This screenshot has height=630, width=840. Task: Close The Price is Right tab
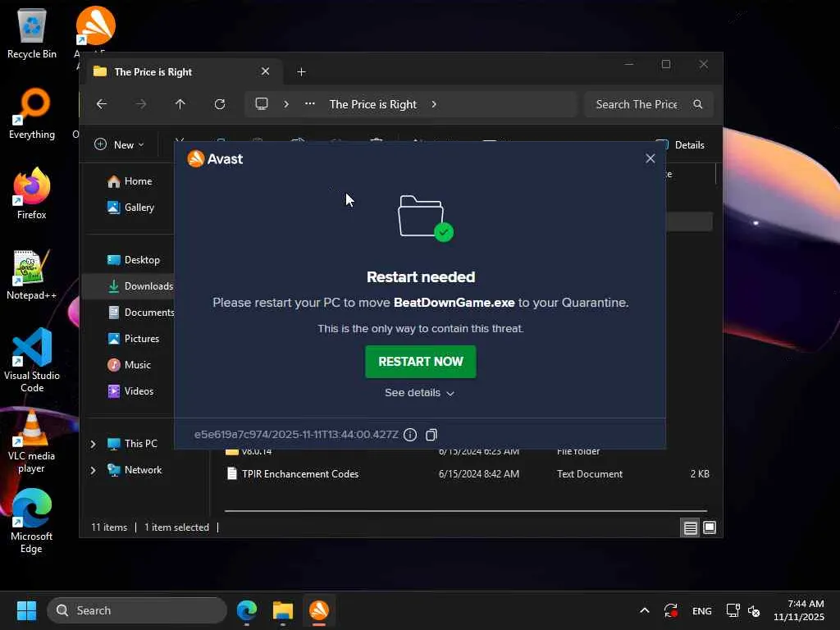click(x=265, y=71)
